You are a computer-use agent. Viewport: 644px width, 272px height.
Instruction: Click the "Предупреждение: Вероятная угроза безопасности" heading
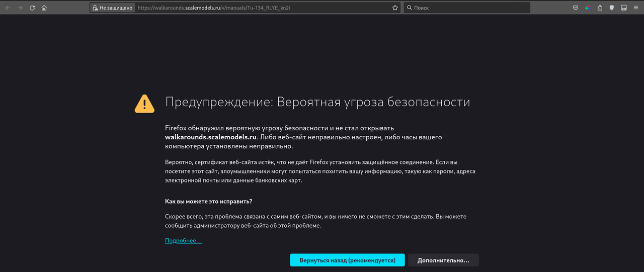coord(317,103)
